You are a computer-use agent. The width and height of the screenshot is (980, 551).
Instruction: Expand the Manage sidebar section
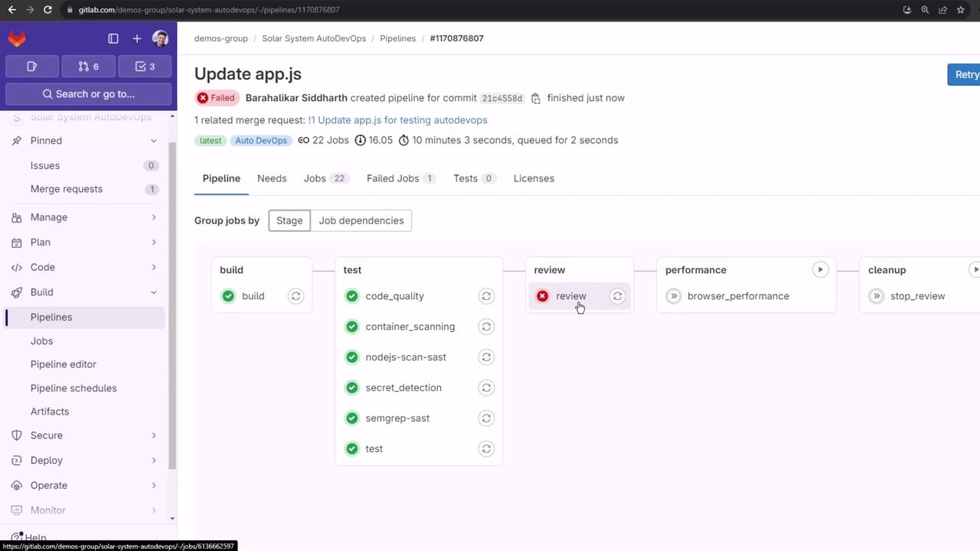click(x=84, y=217)
